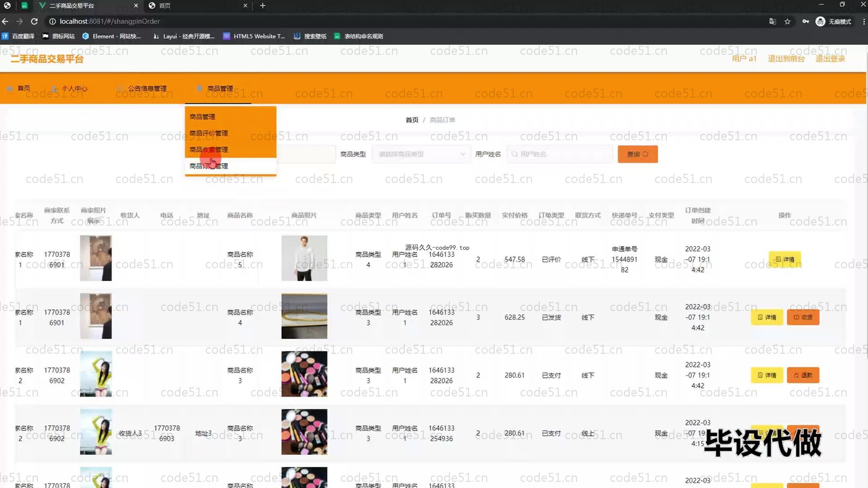The width and height of the screenshot is (868, 488).
Task: Open the 首页 navigation menu item
Action: (19, 88)
